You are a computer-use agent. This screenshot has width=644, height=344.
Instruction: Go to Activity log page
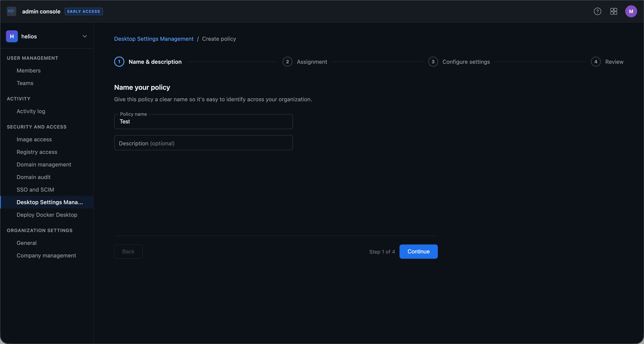31,111
